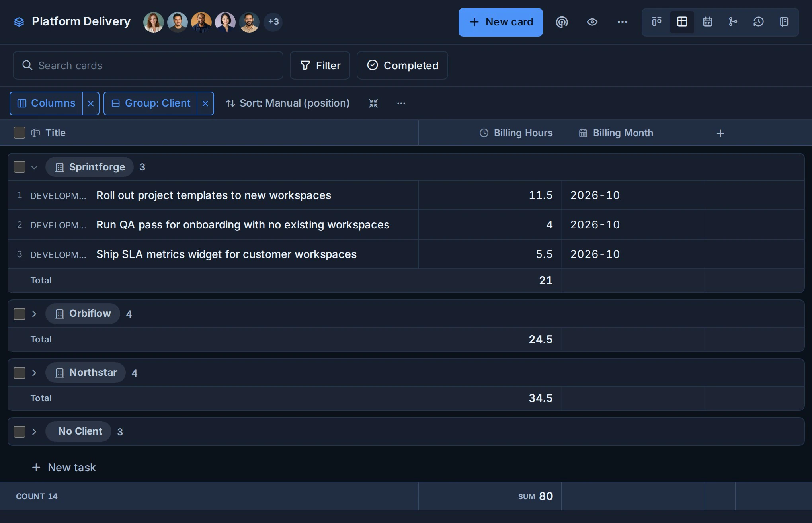The height and width of the screenshot is (523, 812).
Task: Expand the Northstar group chevron
Action: pyautogui.click(x=34, y=373)
